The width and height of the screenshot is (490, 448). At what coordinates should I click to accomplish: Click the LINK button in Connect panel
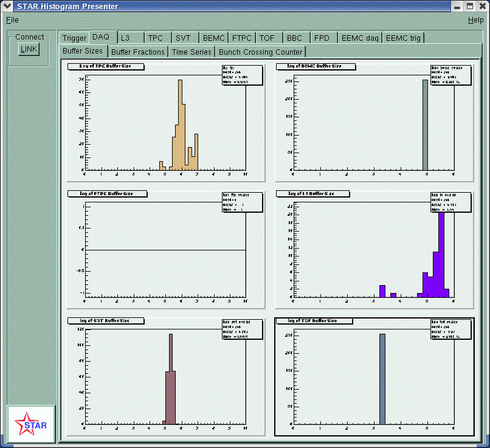pos(29,49)
